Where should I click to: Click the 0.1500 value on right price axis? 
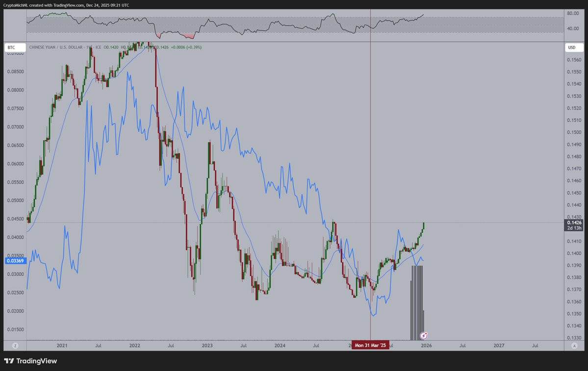click(x=574, y=132)
